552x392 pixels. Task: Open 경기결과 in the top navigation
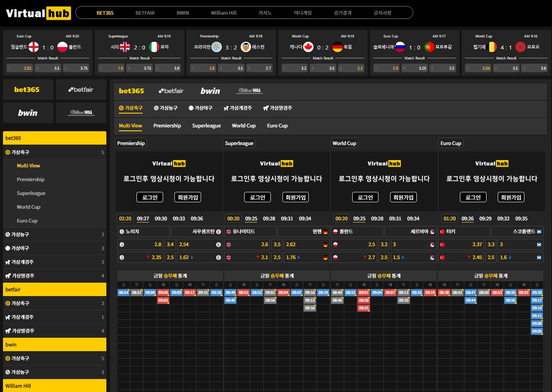[343, 13]
